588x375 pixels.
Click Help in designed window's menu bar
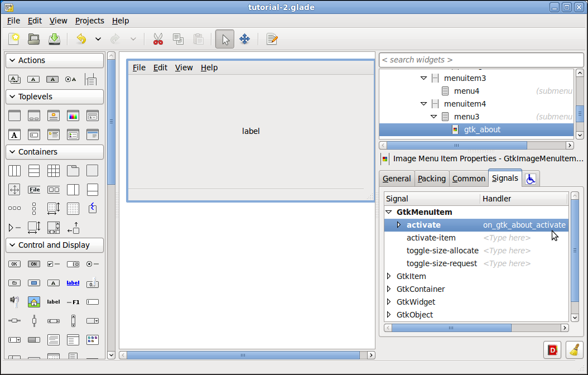click(209, 68)
